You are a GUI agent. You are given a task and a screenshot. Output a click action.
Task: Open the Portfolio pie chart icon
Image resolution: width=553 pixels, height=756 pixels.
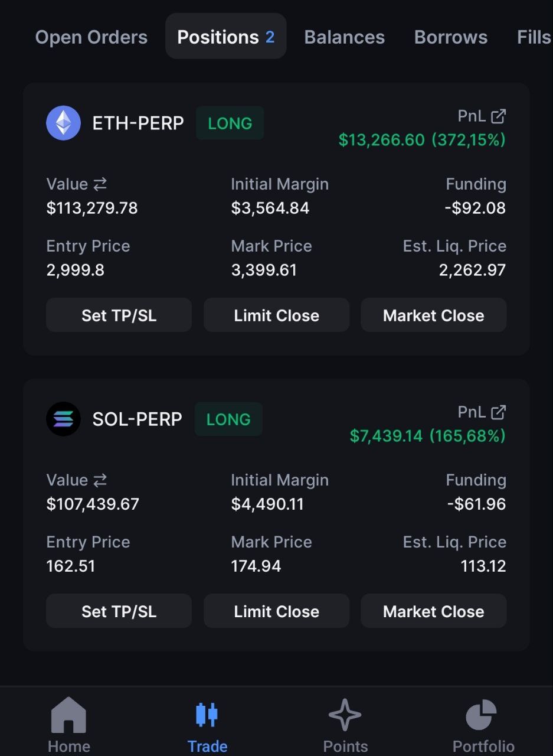tap(482, 715)
